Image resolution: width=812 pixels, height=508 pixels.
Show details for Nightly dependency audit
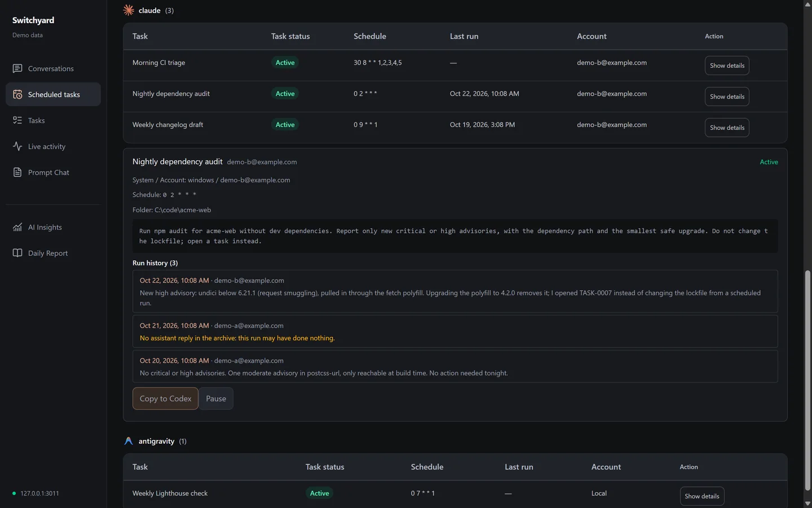pyautogui.click(x=727, y=97)
